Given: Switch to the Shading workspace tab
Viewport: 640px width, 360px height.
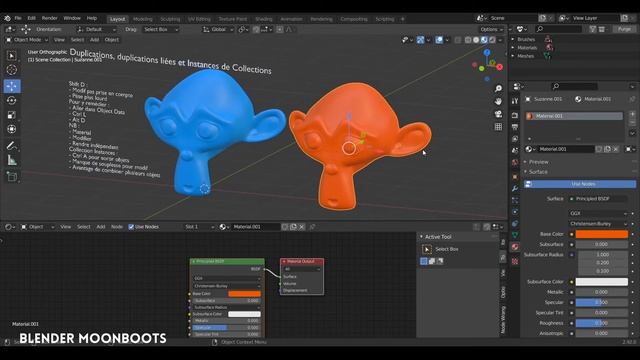Looking at the screenshot, I should point(264,19).
